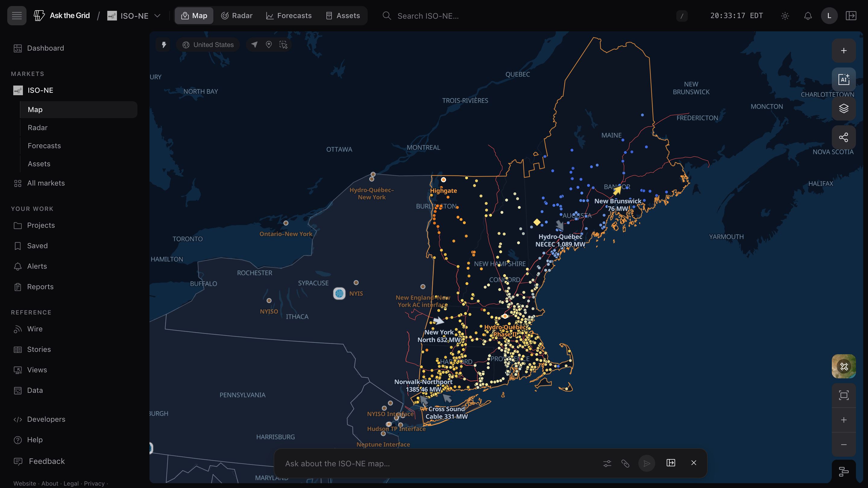Select the Map tab in top bar
The height and width of the screenshot is (488, 868).
click(x=194, y=15)
